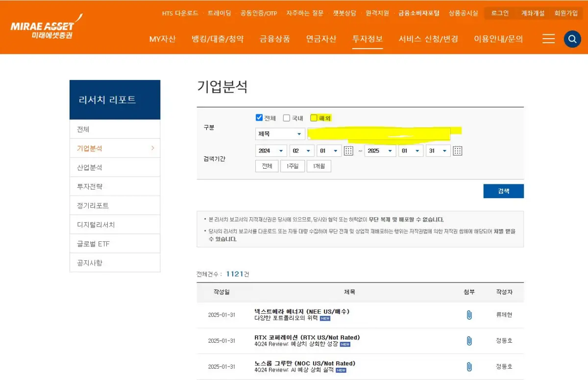
Task: Open the hamburger menu icon
Action: click(x=548, y=39)
